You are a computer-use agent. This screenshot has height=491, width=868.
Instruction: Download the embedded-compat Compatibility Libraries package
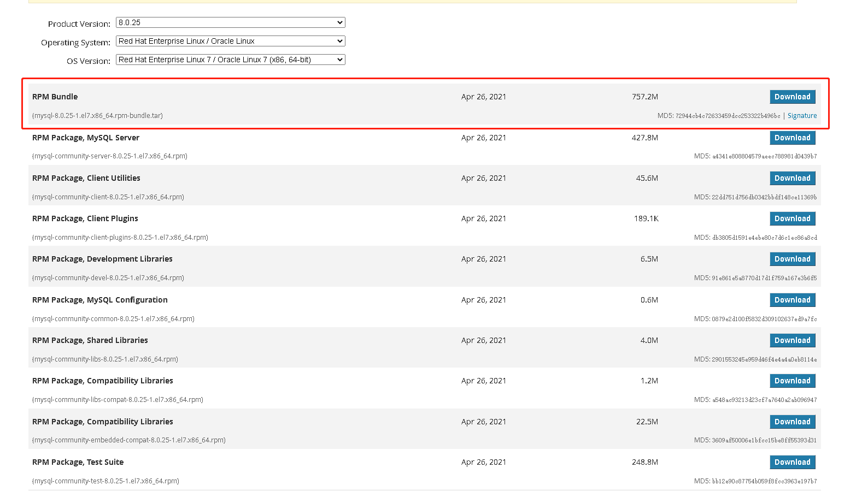pyautogui.click(x=792, y=422)
